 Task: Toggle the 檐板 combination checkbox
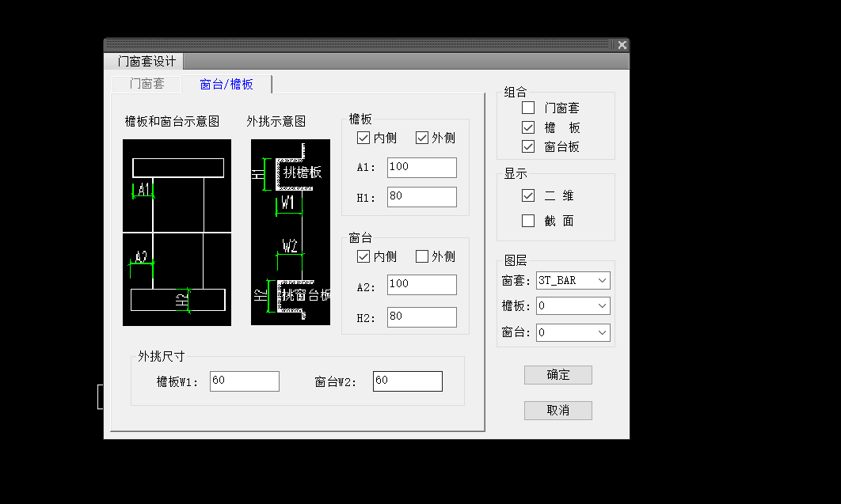(x=528, y=127)
